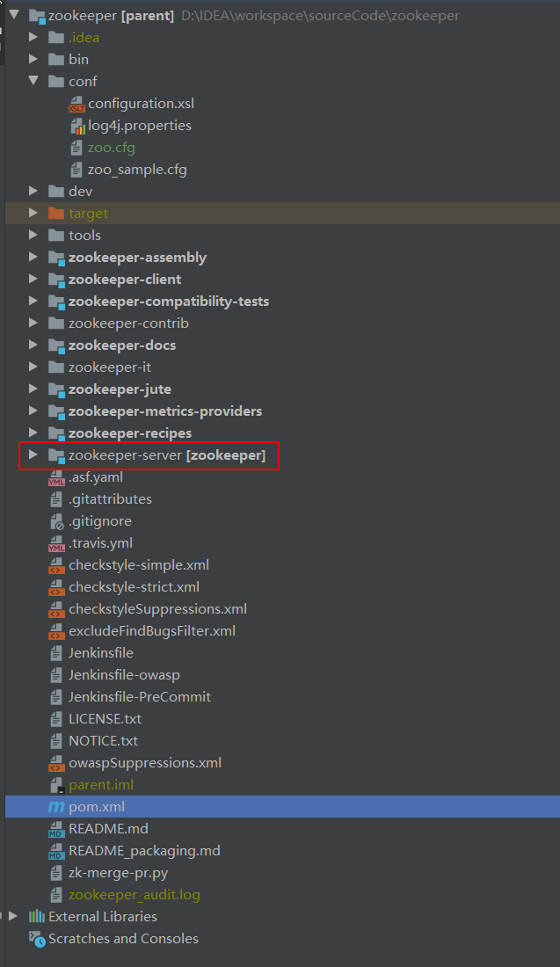The image size is (560, 967).
Task: Click the zookeeper-server module folder icon
Action: click(56, 455)
